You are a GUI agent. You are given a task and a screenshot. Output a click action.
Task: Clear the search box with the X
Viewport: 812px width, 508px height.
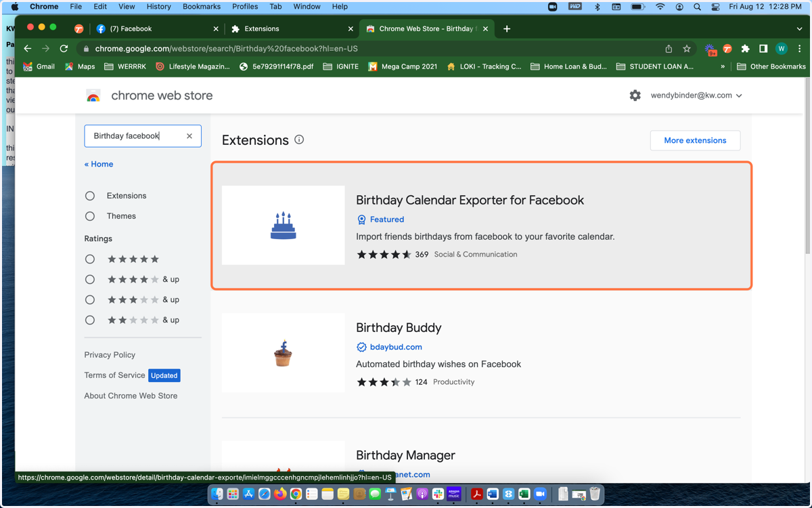[x=189, y=136]
